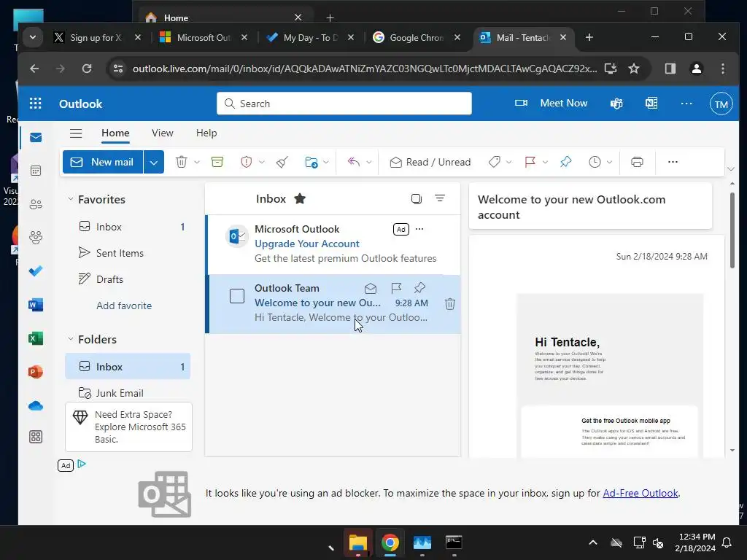Click the Search mail box
The width and height of the screenshot is (747, 560).
click(x=344, y=104)
